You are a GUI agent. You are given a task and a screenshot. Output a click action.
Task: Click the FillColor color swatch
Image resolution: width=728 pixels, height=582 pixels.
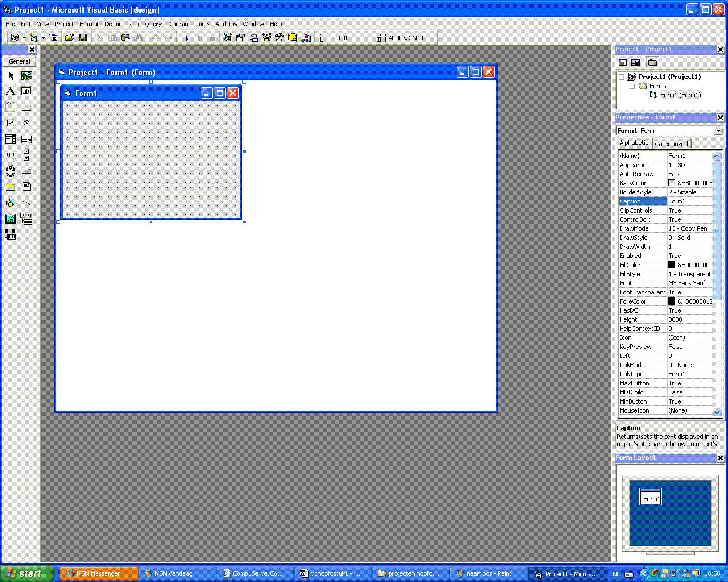pos(672,265)
